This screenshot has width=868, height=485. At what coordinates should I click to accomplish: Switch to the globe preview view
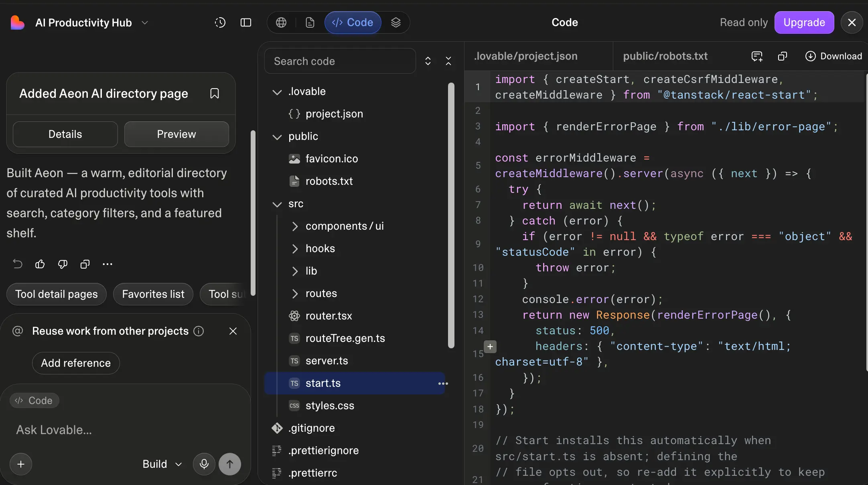281,22
